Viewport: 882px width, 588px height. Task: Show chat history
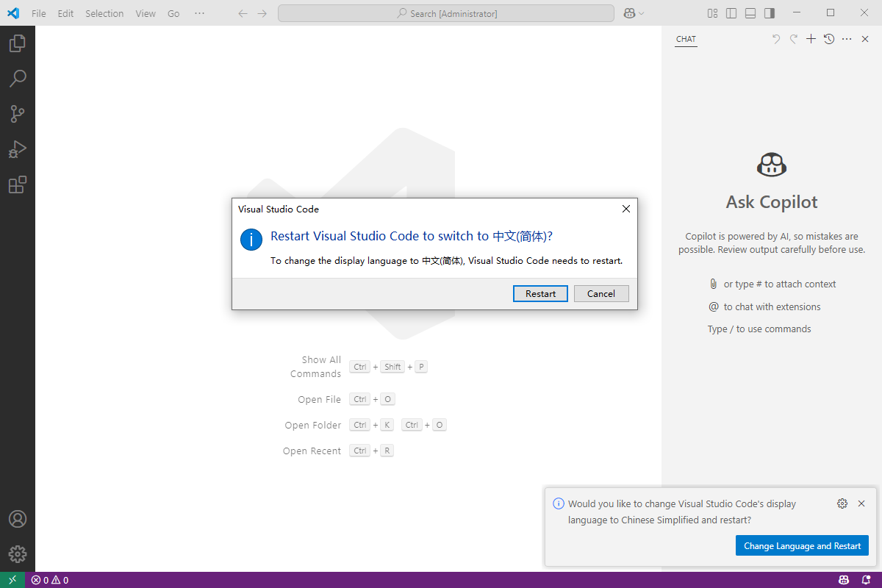(x=829, y=39)
